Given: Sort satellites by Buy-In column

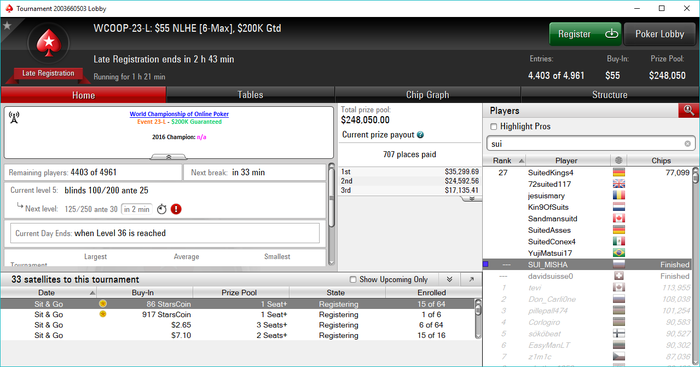Looking at the screenshot, I should (143, 292).
